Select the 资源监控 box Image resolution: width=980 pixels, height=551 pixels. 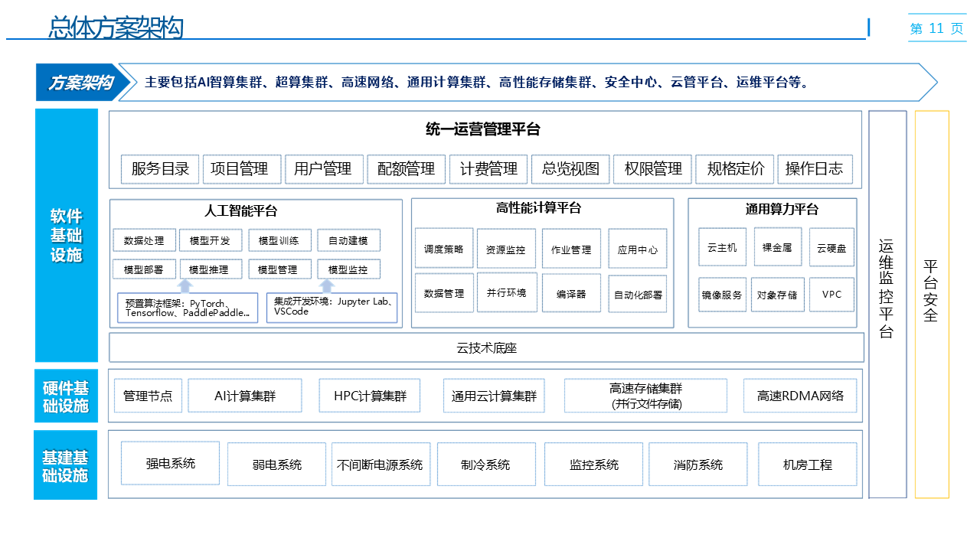tap(506, 249)
